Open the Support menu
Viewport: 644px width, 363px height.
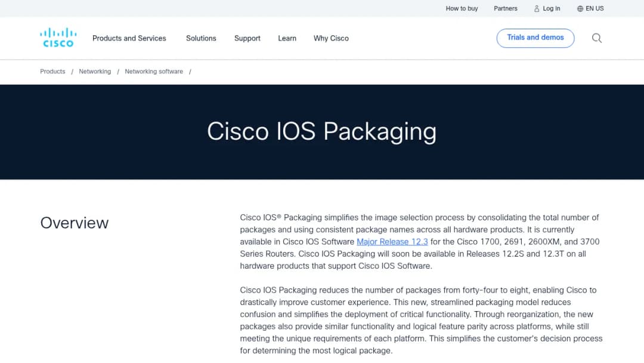coord(247,38)
